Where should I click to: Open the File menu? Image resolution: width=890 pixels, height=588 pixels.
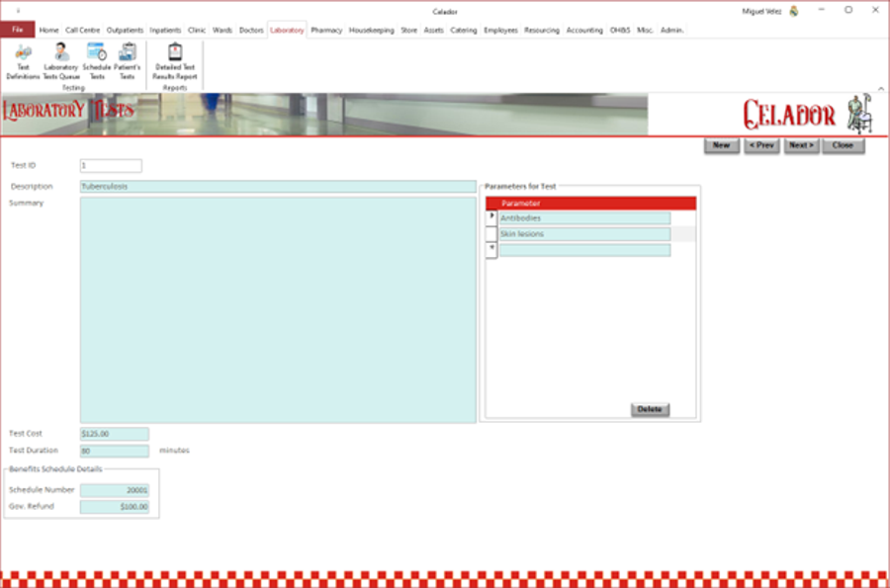point(17,30)
